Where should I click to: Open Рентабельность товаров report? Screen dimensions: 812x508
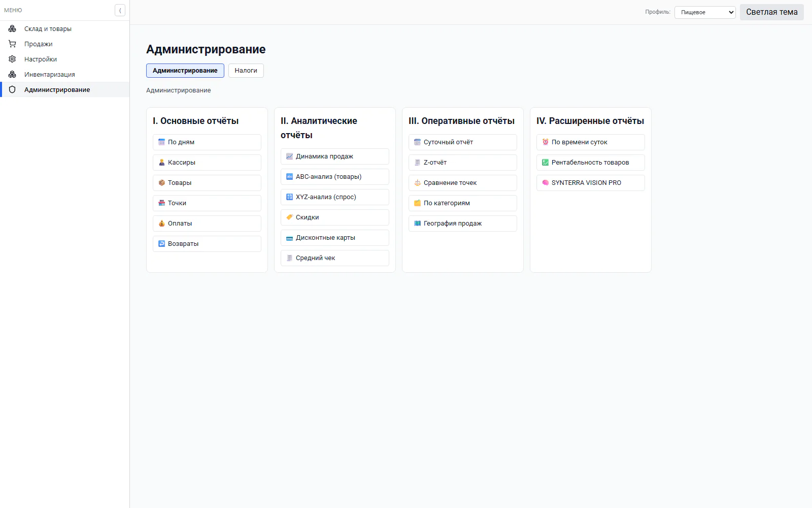click(x=591, y=163)
